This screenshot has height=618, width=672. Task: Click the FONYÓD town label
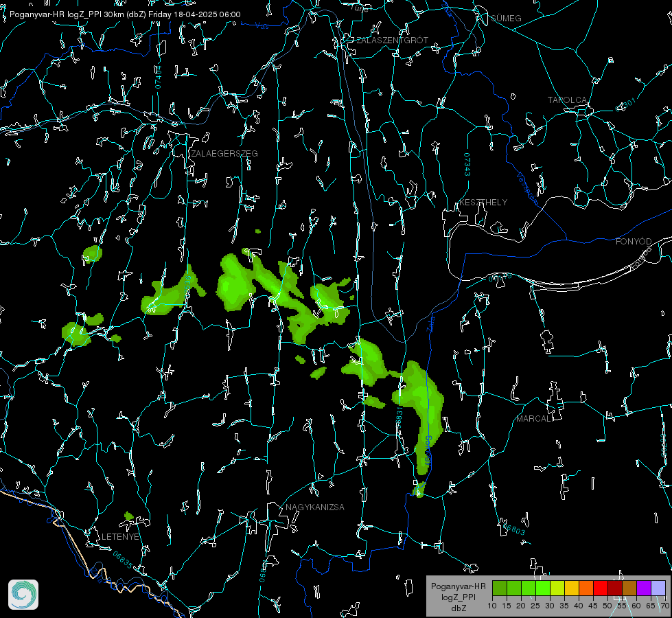coord(634,242)
